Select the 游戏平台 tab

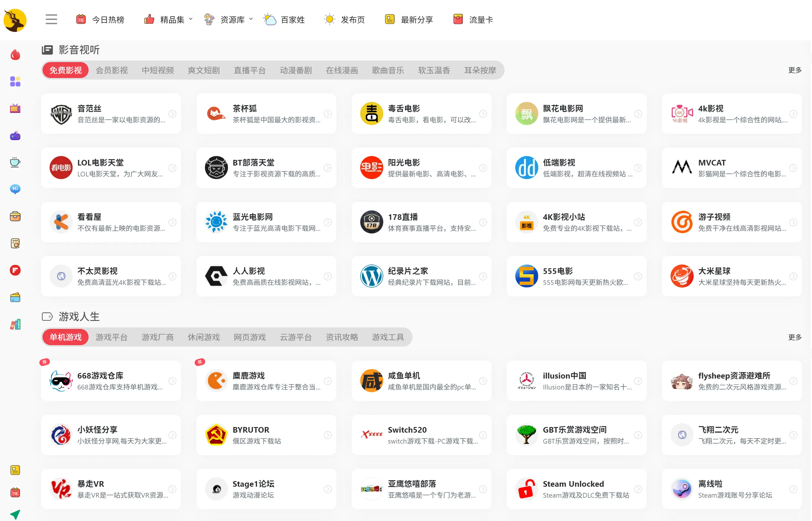[x=112, y=337]
